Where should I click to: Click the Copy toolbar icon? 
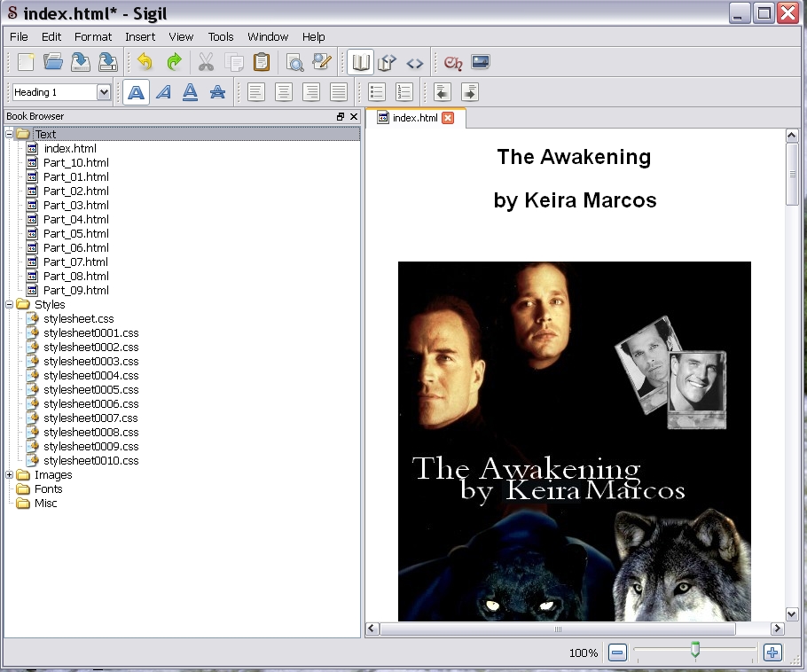[x=234, y=62]
